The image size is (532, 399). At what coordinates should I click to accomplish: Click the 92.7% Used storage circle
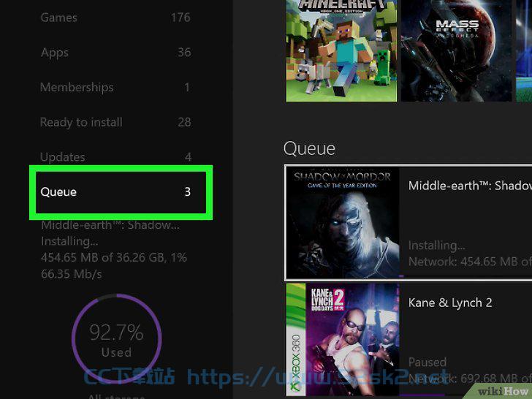click(116, 338)
